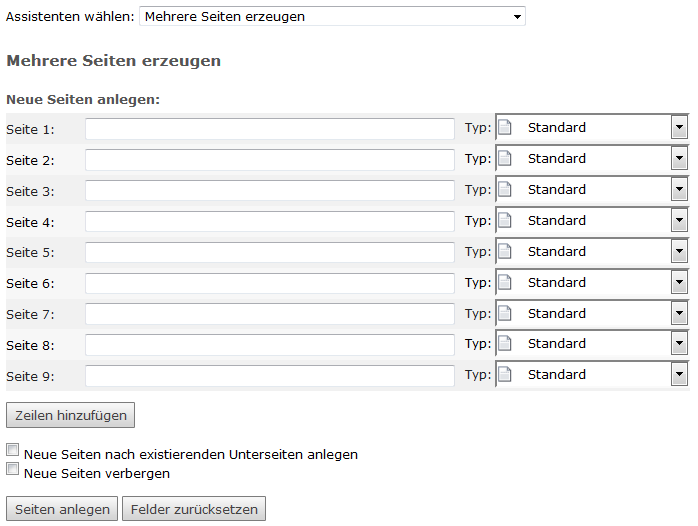Enable 'Neue Seiten nach existierenden Unterseiten anlegen'
The image size is (698, 526).
[13, 451]
